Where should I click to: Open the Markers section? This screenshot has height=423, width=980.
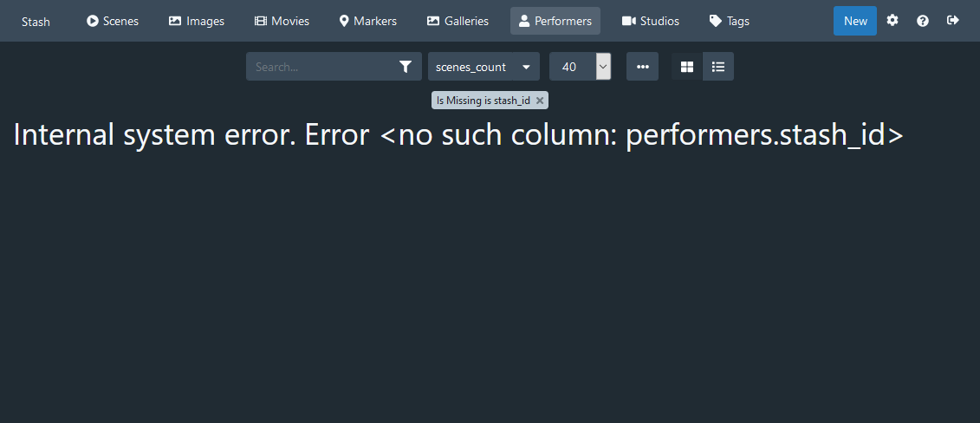click(x=367, y=21)
